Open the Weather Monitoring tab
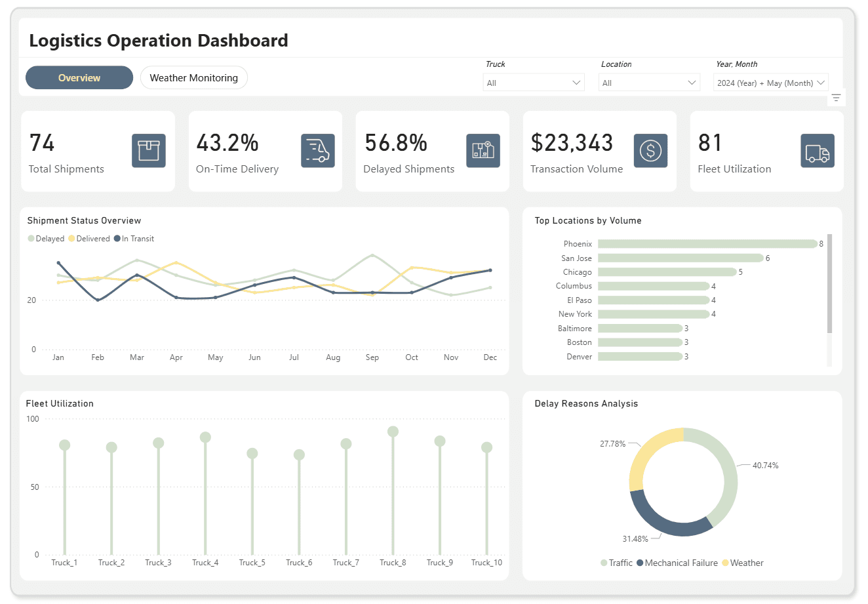 pyautogui.click(x=193, y=77)
